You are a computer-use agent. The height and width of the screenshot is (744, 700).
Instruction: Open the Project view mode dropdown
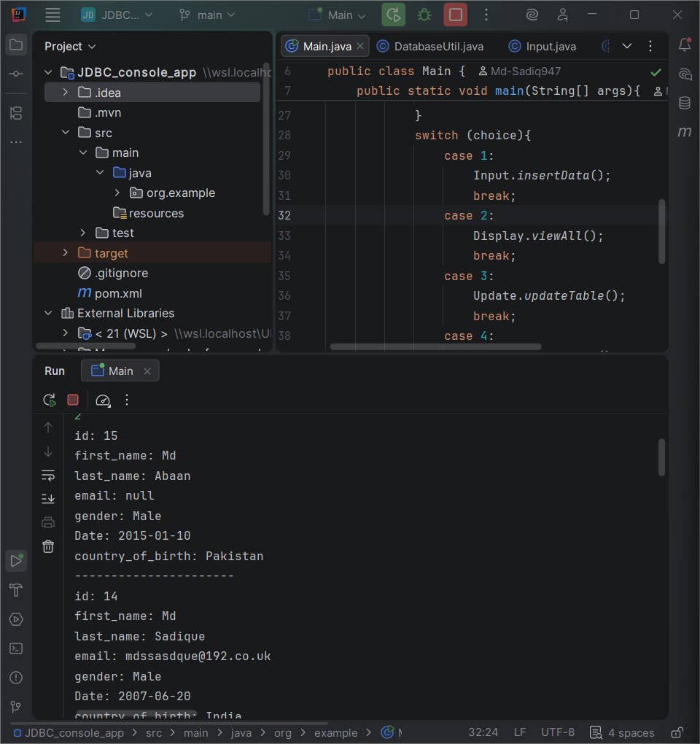tap(70, 46)
